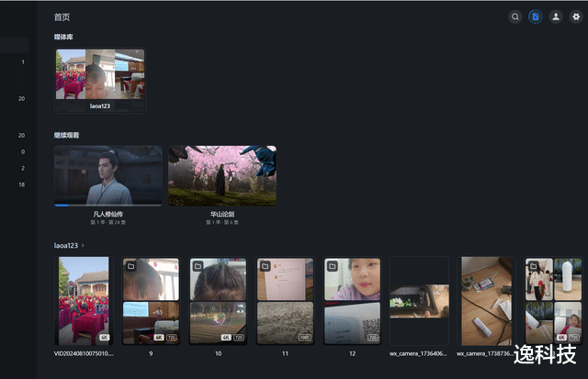
Task: Click the 媒体库 section heading
Action: click(x=63, y=37)
